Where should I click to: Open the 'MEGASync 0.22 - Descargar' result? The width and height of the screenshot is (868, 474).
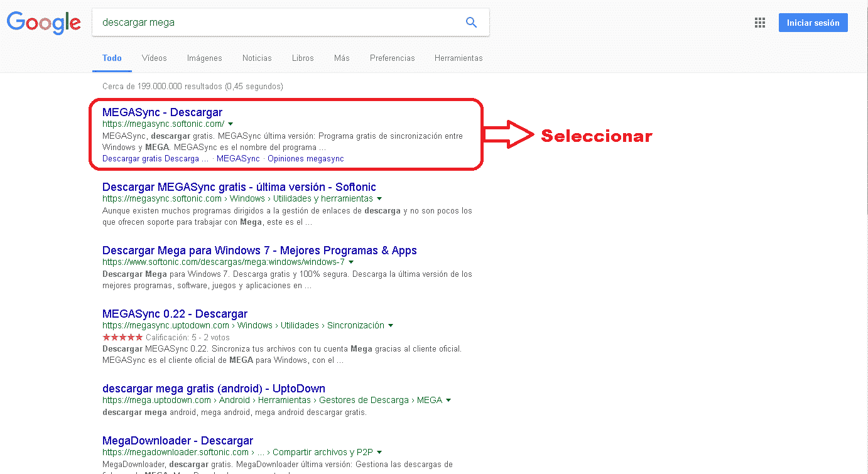pyautogui.click(x=175, y=314)
